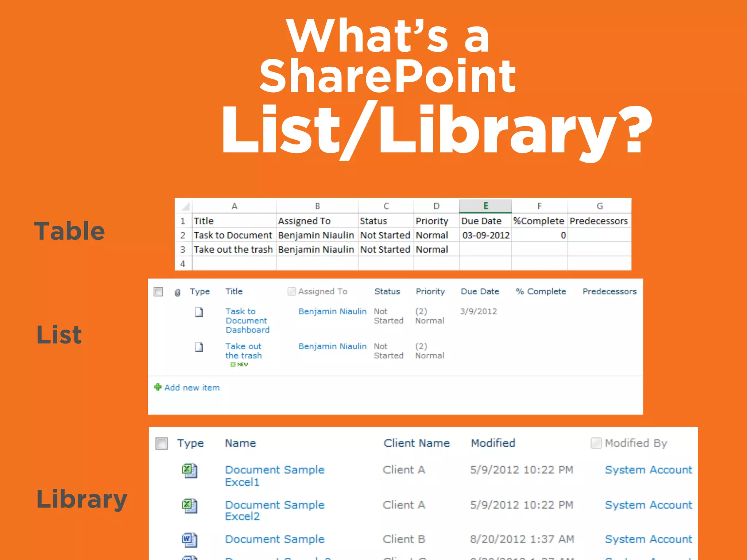Sort list by Predecessors column header
The width and height of the screenshot is (747, 560).
tap(609, 291)
